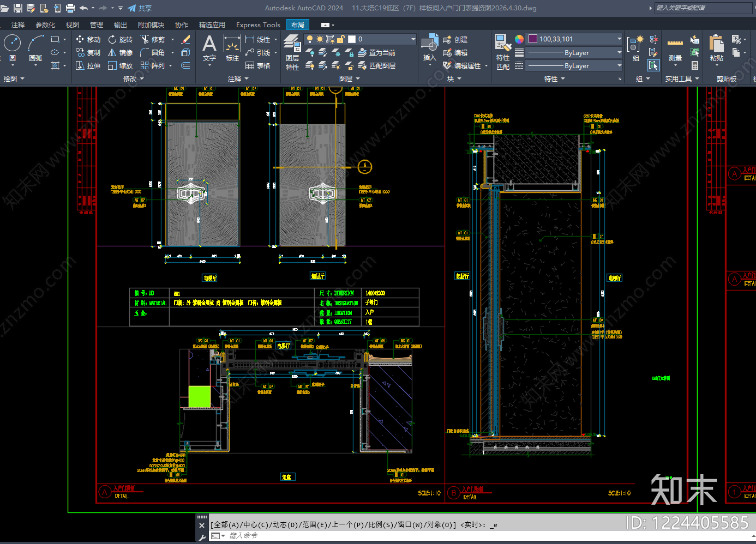Open the first ByLayer lineweight dropdown
Screen dimensions: 756x544
point(619,52)
